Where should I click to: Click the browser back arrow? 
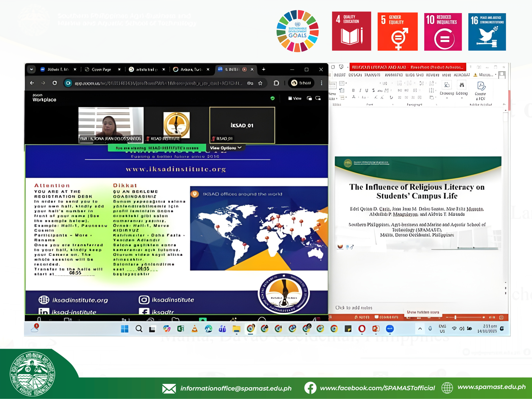tap(32, 83)
